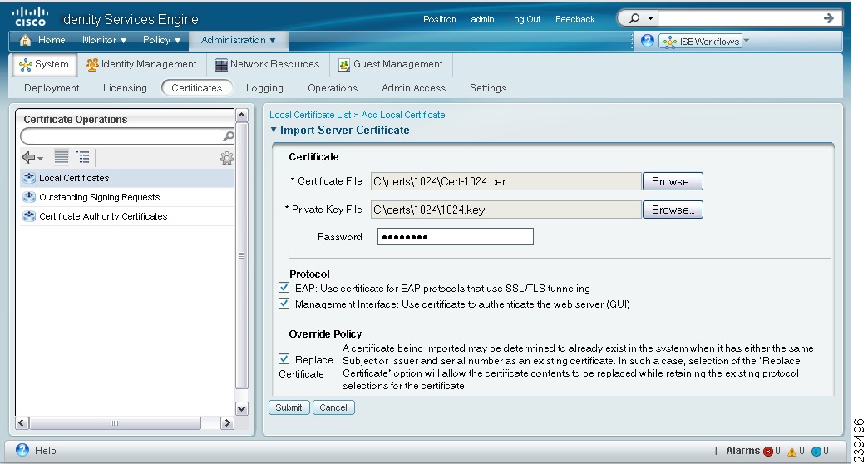Open the Guest Management tab
Screen dimensions: 868x464
[391, 64]
